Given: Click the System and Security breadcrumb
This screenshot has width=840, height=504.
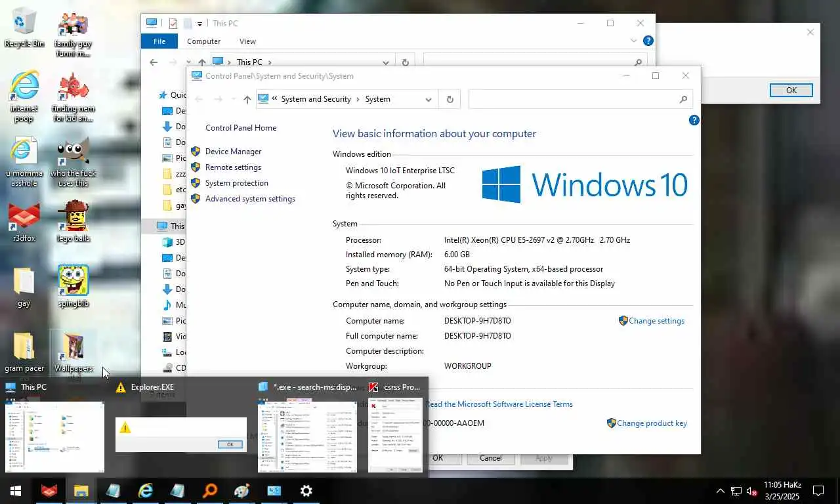Looking at the screenshot, I should point(316,99).
